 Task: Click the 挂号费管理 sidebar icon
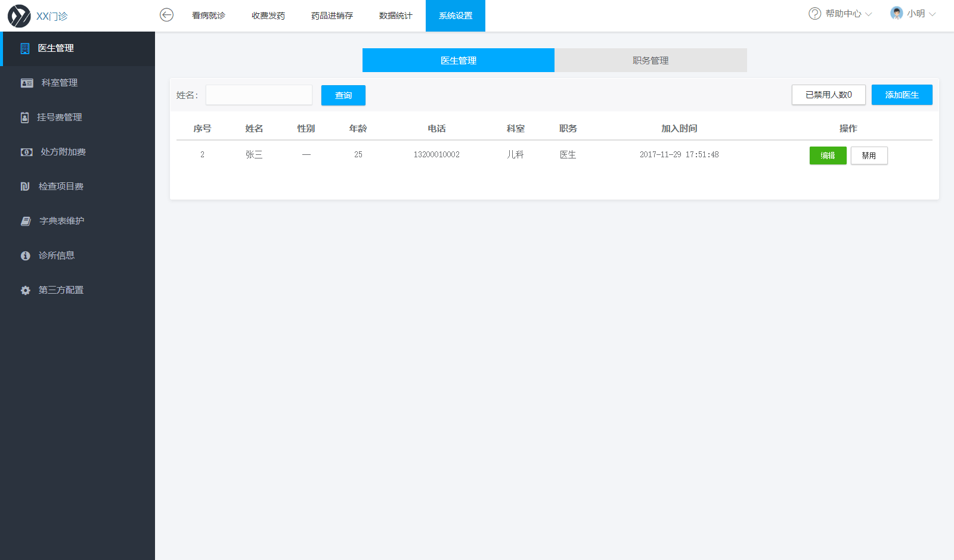point(24,118)
